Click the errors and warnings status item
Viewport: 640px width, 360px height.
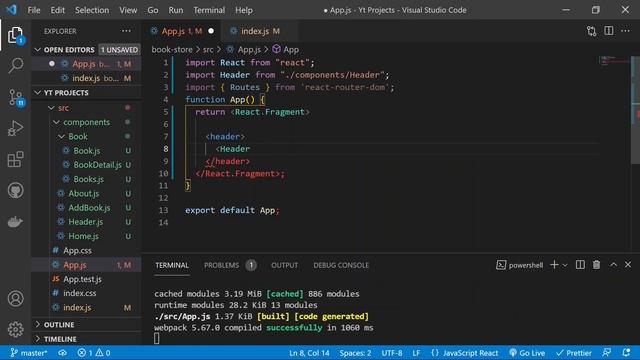[x=94, y=353]
